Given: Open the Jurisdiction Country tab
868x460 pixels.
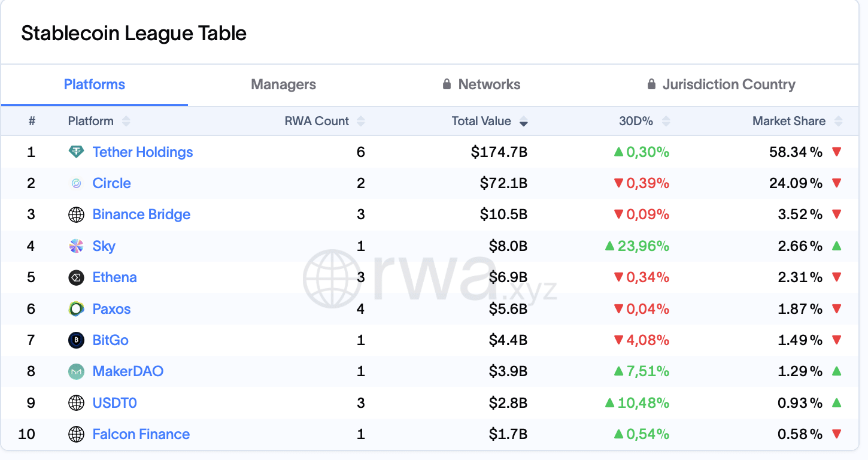Looking at the screenshot, I should point(729,85).
